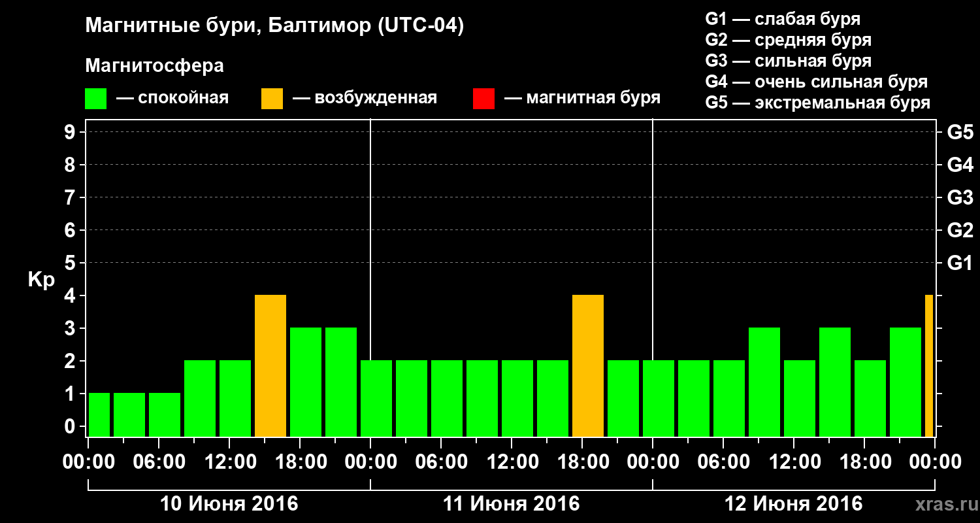The width and height of the screenshot is (980, 523).
Task: Click the — магнитная буря legend label
Action: (582, 98)
